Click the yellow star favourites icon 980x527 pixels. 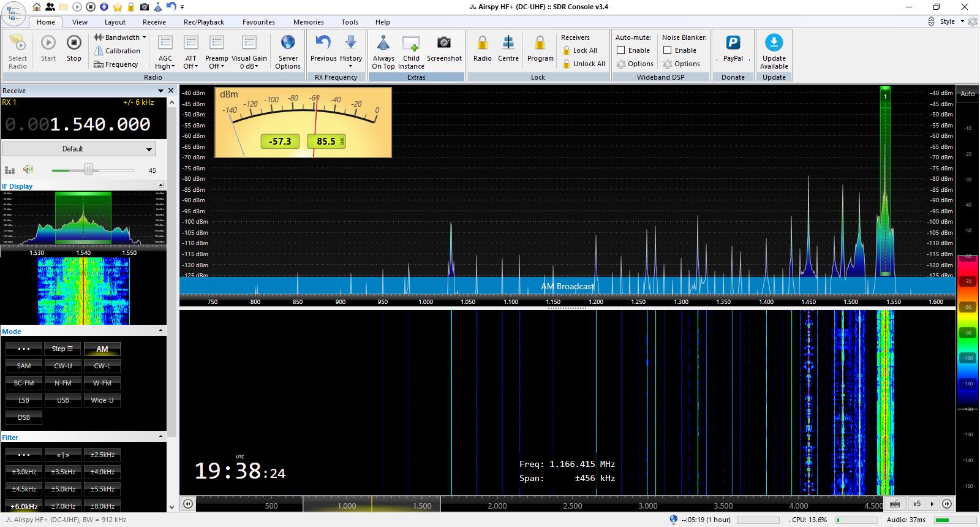point(118,7)
